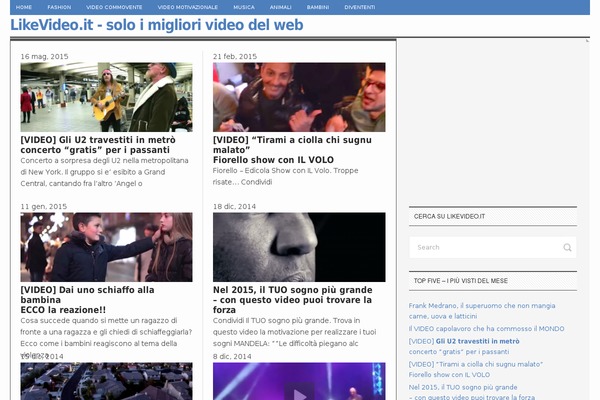Open the boy and girl slap thumbnail
Viewport: 600px width, 400px height.
click(x=106, y=247)
